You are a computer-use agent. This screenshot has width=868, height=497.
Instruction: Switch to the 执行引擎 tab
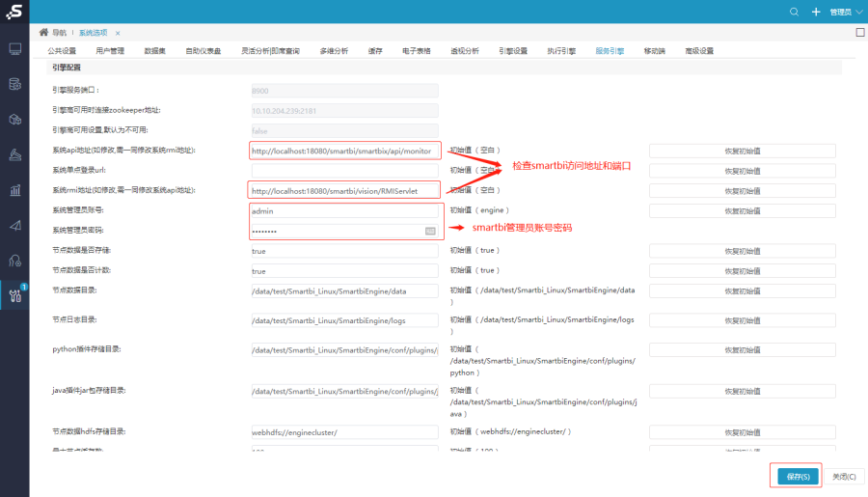coord(561,51)
